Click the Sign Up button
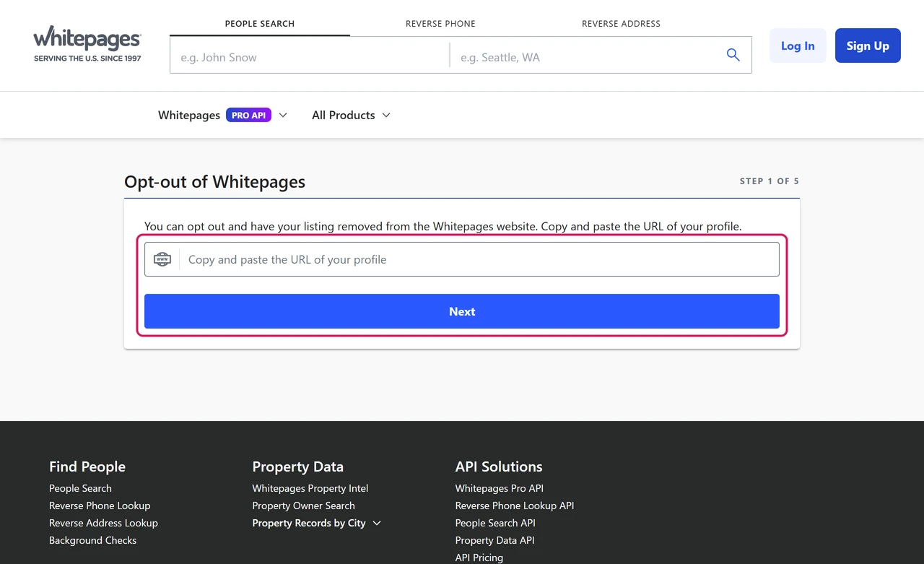The width and height of the screenshot is (924, 564). pyautogui.click(x=868, y=45)
